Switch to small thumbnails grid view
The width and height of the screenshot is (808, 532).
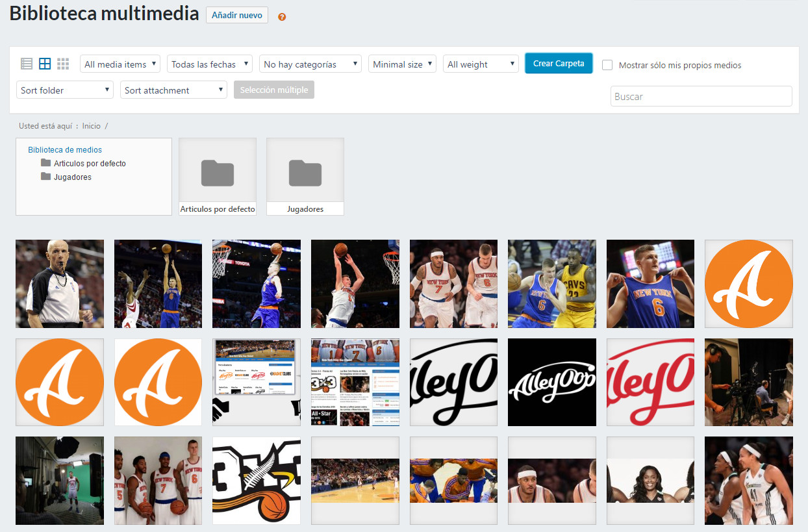click(63, 64)
